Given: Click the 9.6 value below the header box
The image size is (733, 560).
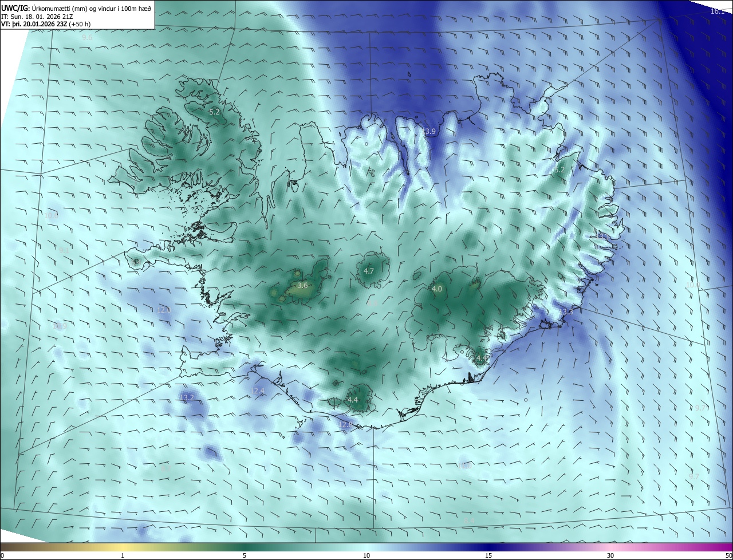Looking at the screenshot, I should 87,37.
